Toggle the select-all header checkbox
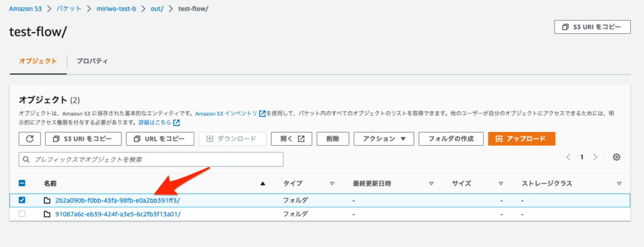Screen dimensions: 644x247 pyautogui.click(x=22, y=184)
